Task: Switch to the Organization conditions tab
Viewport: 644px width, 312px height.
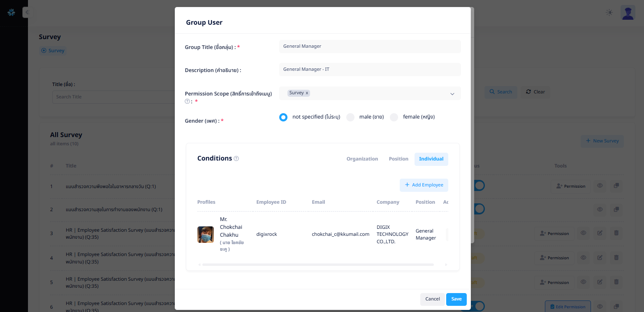Action: [x=362, y=159]
